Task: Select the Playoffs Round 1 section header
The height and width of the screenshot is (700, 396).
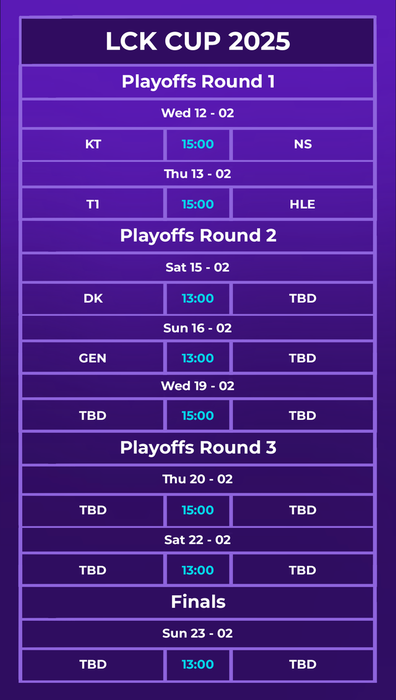Action: pos(198,82)
